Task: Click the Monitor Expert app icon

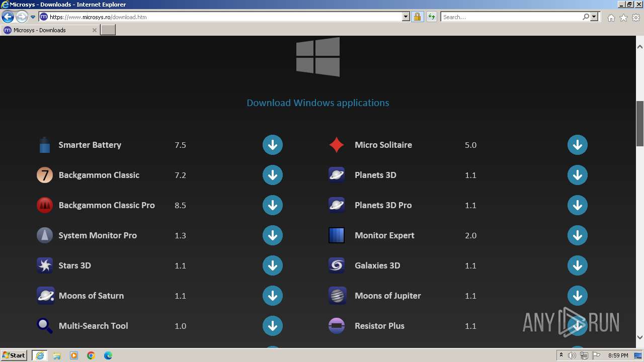Action: click(336, 235)
